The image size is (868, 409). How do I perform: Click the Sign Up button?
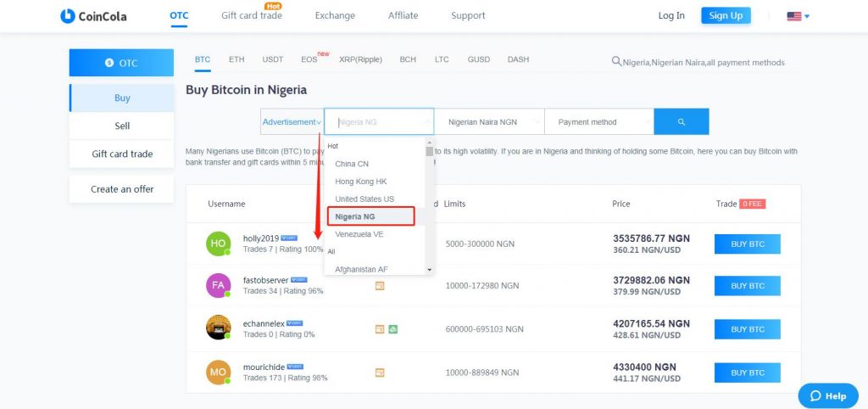pyautogui.click(x=726, y=15)
